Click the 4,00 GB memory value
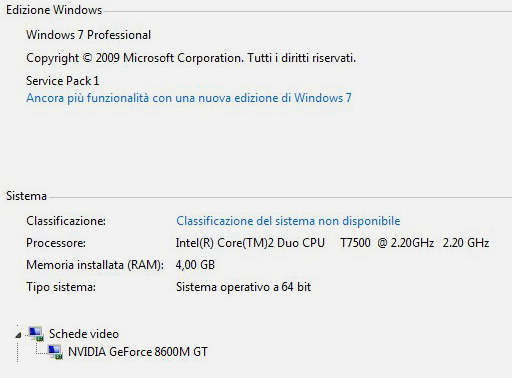This screenshot has width=512, height=378. pos(195,265)
